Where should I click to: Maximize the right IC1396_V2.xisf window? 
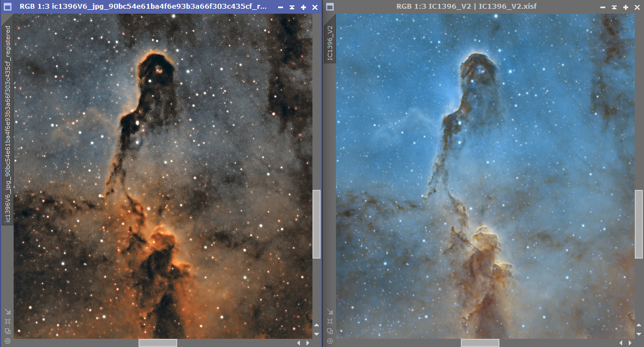click(x=625, y=7)
